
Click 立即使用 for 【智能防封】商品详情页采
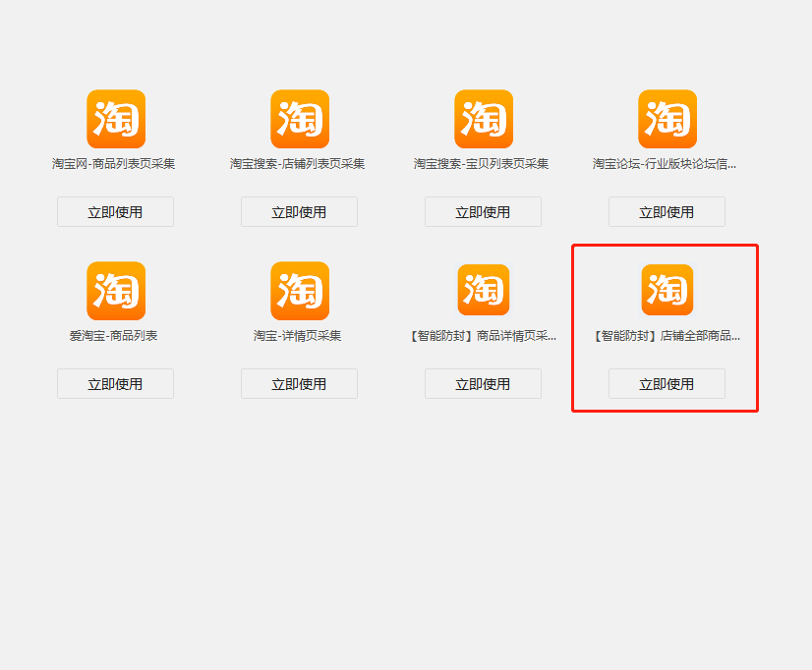pos(483,383)
